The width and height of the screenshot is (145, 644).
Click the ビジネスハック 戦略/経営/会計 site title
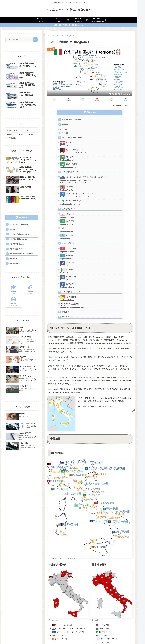click(68, 10)
